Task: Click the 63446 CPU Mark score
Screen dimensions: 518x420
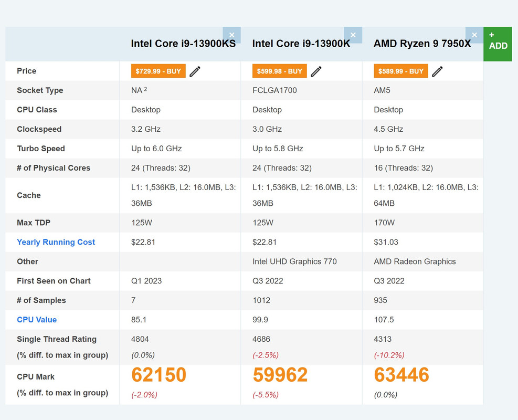Action: pos(401,375)
